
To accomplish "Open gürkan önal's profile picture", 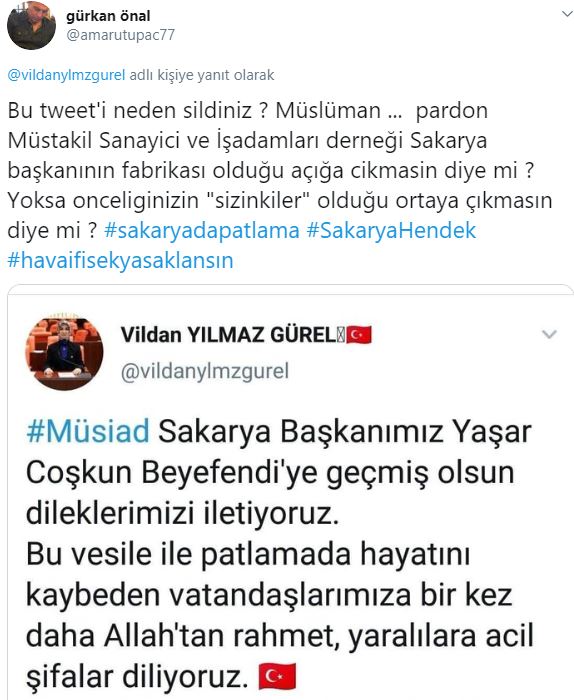I will (x=31, y=25).
